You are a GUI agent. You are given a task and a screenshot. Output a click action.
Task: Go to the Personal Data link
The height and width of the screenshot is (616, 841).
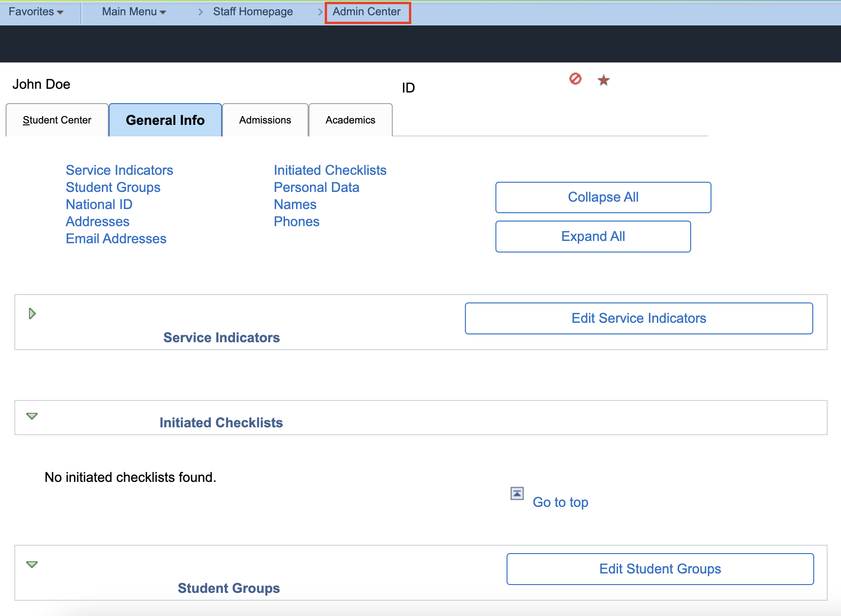pos(316,187)
